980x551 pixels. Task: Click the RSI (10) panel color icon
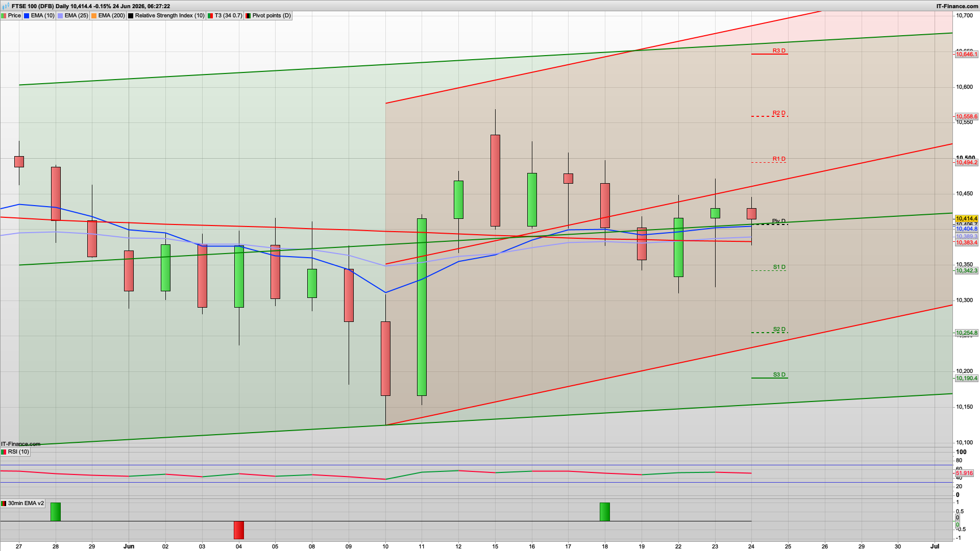(4, 452)
